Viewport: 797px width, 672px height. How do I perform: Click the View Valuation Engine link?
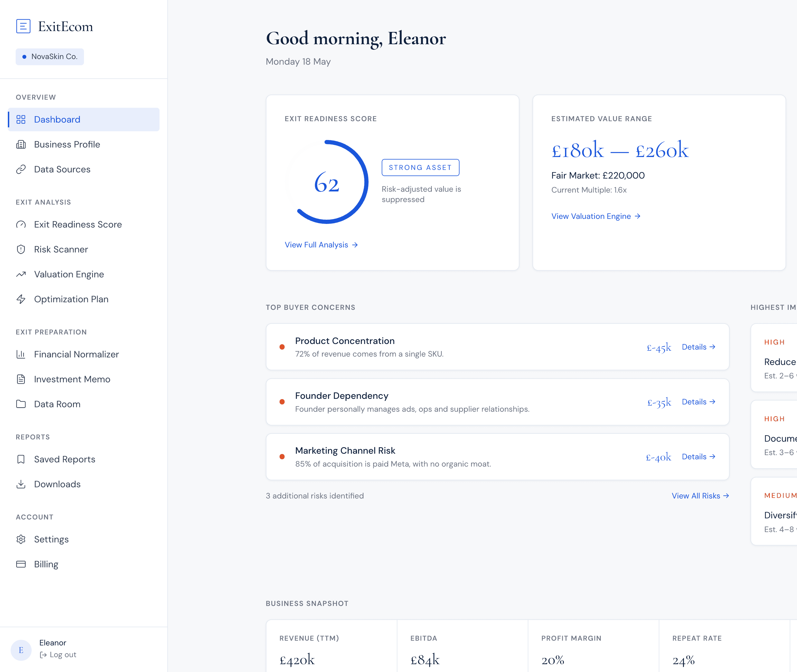point(596,216)
